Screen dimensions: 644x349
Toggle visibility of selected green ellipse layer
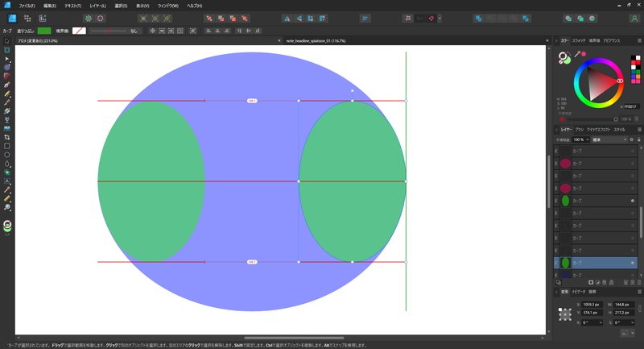click(x=633, y=263)
